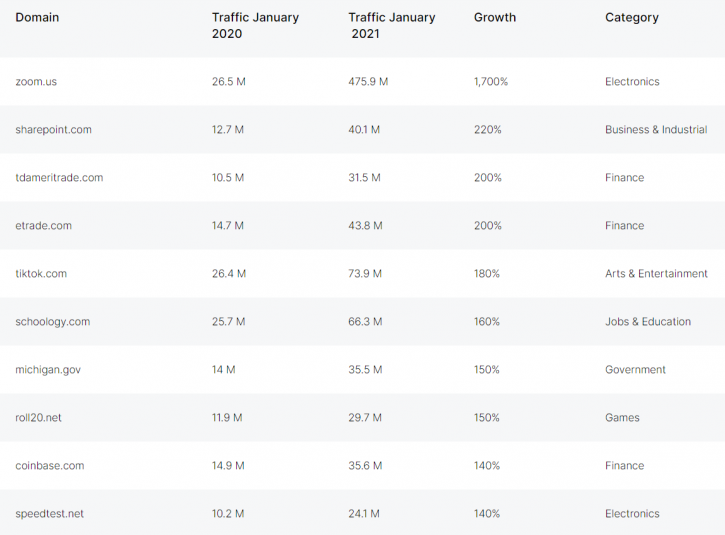Select the schoology.com domain cell
This screenshot has height=535, width=725.
point(53,322)
